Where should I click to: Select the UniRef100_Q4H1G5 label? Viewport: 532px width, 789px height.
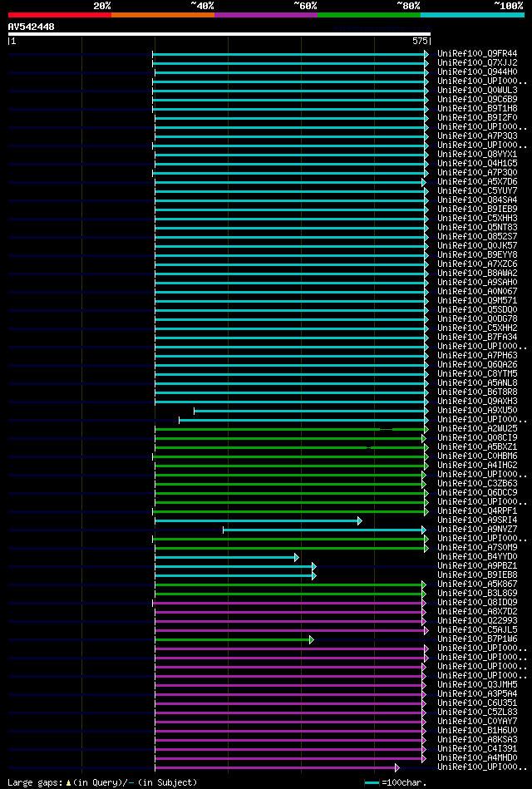pyautogui.click(x=477, y=164)
